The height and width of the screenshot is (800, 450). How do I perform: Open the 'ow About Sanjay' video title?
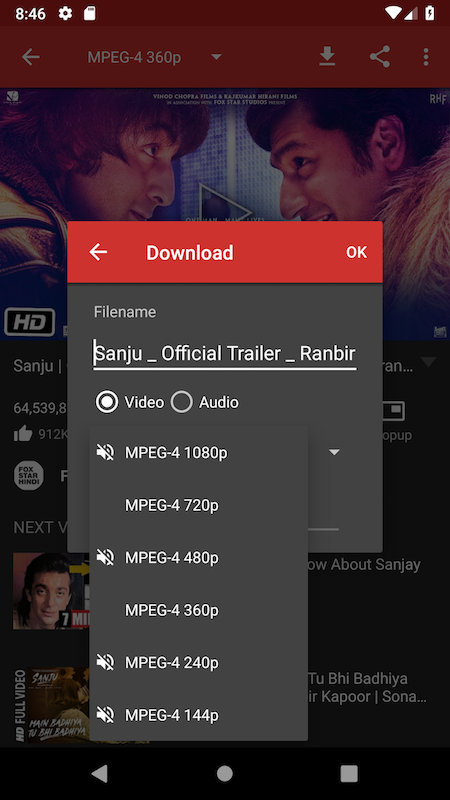coord(364,564)
